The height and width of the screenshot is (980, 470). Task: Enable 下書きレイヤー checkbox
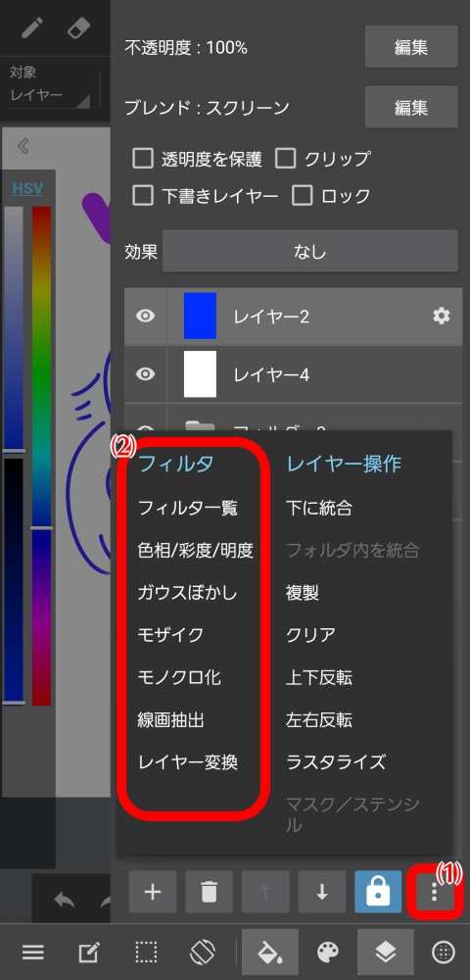coord(143,196)
